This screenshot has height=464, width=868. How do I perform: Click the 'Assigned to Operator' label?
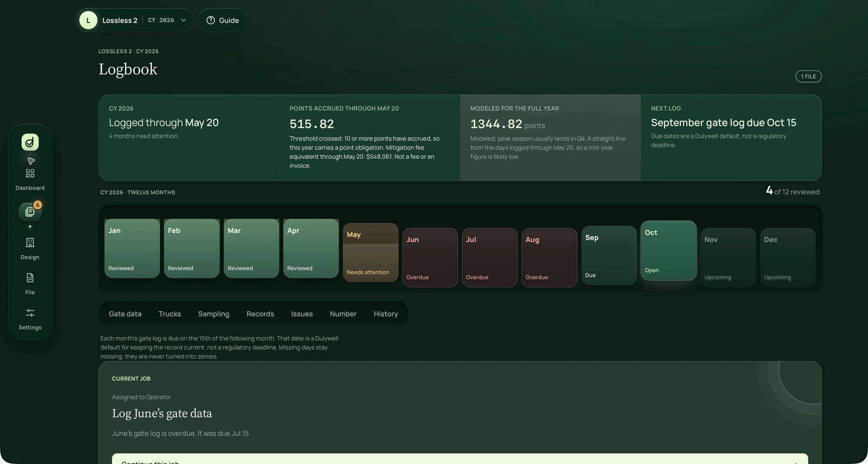(x=141, y=397)
